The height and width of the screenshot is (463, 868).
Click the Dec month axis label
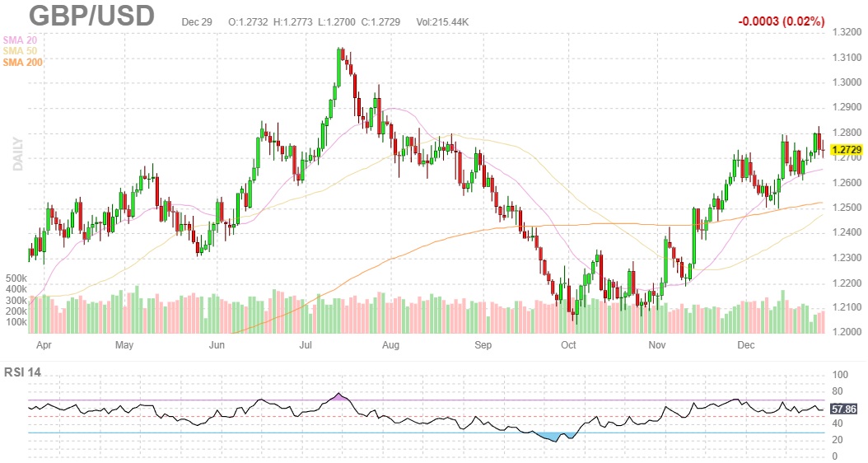tap(745, 345)
